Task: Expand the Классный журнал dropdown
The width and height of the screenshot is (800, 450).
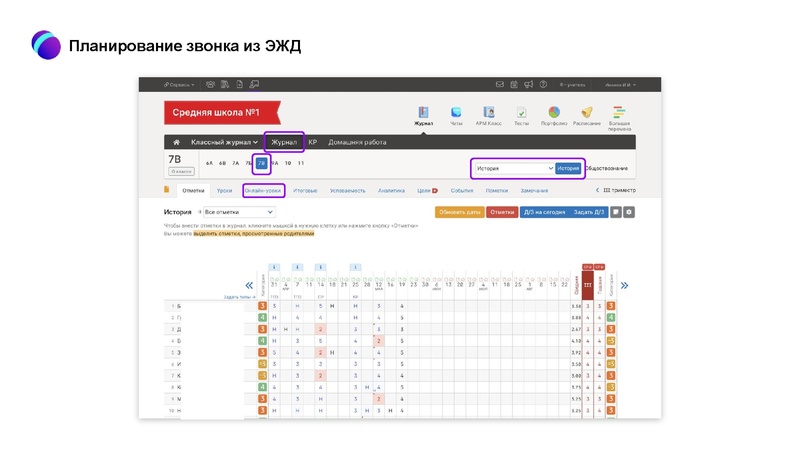Action: click(x=224, y=142)
